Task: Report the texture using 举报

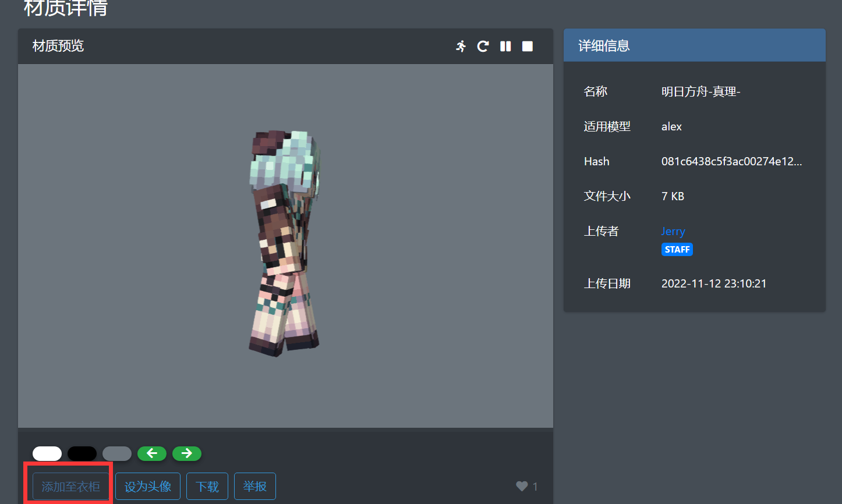Action: pos(255,487)
